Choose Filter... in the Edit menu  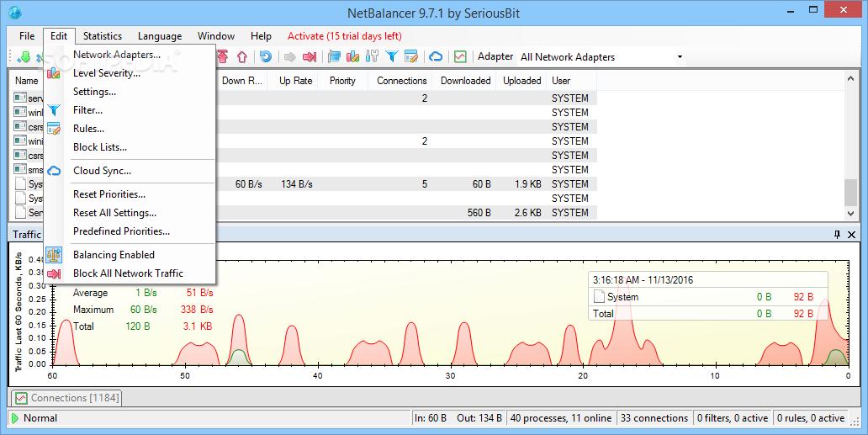88,110
